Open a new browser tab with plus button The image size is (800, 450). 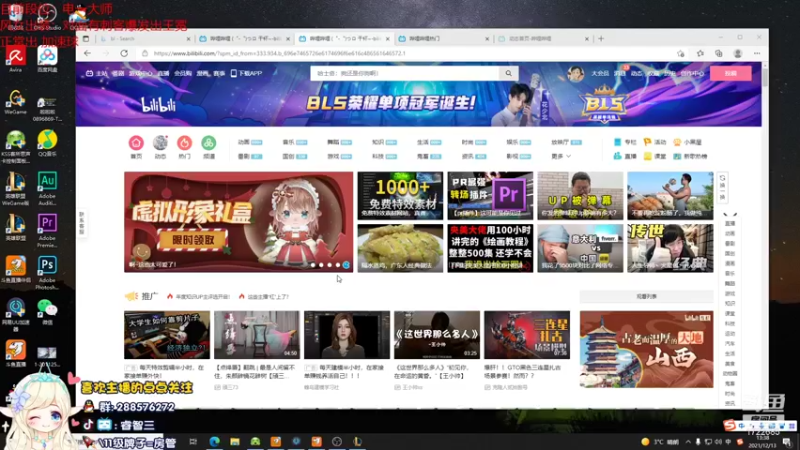(x=601, y=38)
